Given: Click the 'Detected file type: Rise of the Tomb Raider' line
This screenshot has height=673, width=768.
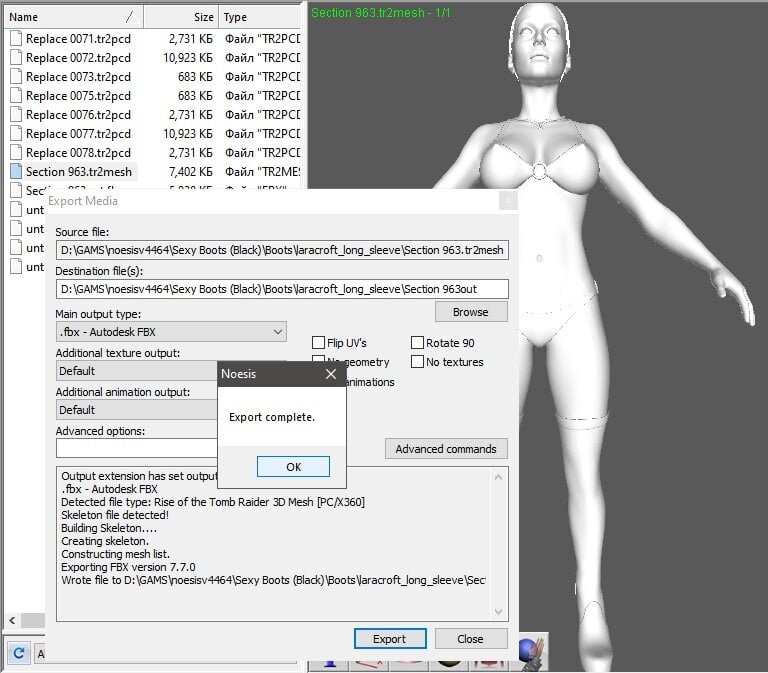Looking at the screenshot, I should pos(213,502).
